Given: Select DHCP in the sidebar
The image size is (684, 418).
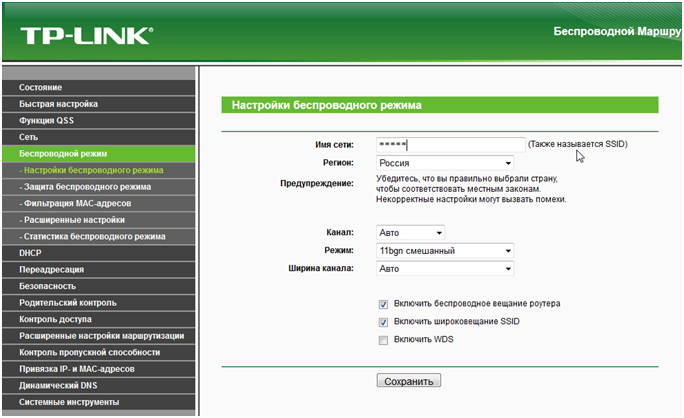Looking at the screenshot, I should coord(30,253).
